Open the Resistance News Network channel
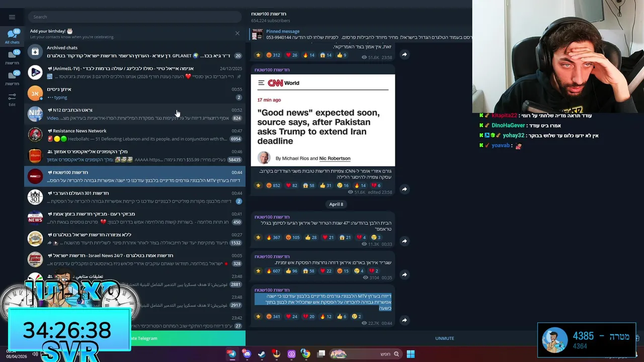Screen dimensions: 644x362 [x=135, y=135]
